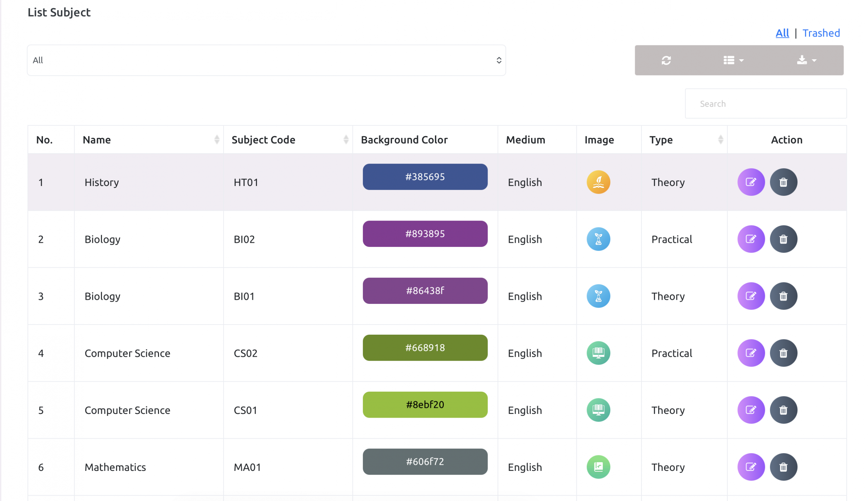Open the export download dropdown
The image size is (868, 501).
[x=806, y=60]
